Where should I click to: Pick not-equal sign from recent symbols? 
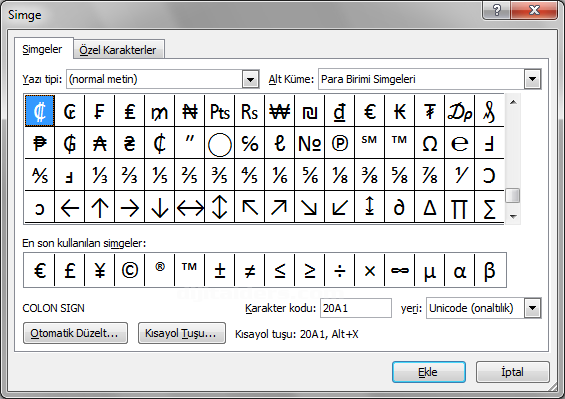[x=249, y=270]
